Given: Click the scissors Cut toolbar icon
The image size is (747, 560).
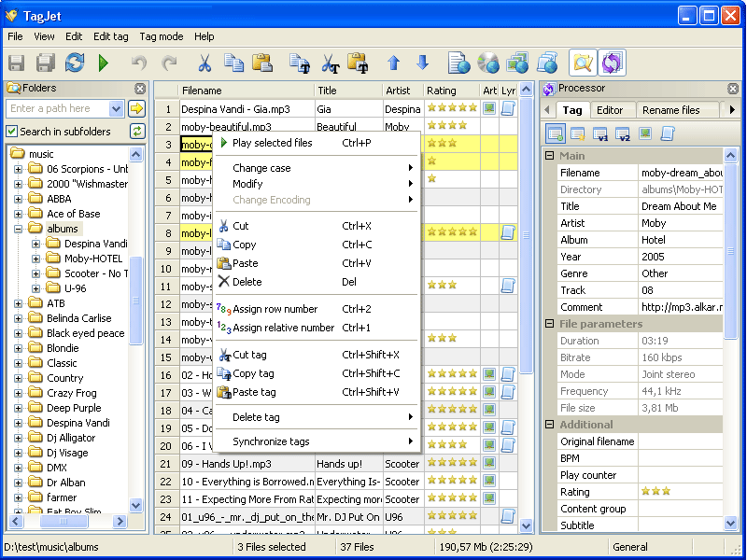Looking at the screenshot, I should coord(204,63).
